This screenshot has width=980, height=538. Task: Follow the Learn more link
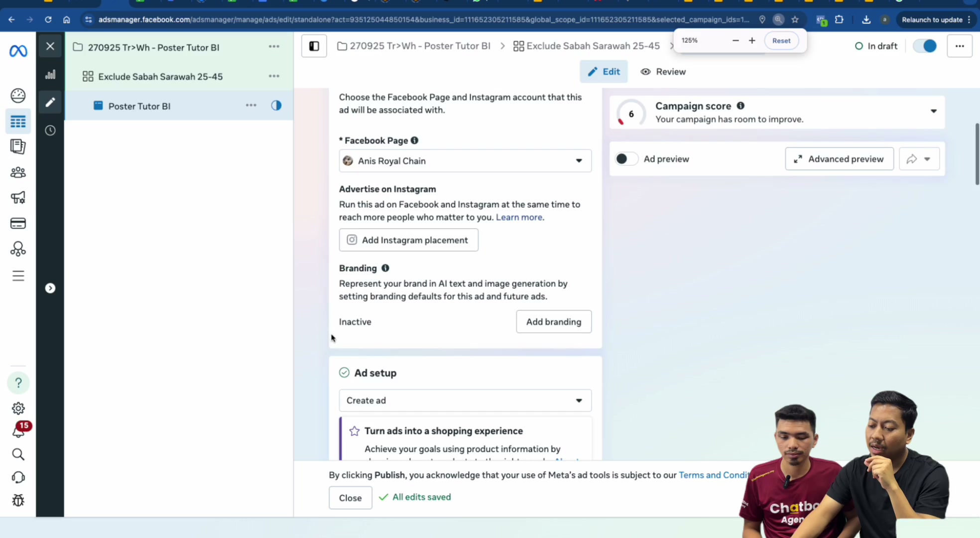519,217
